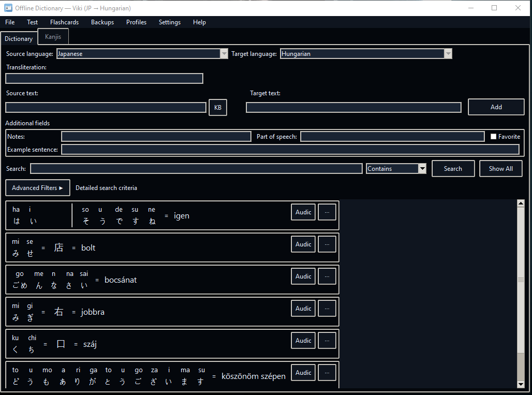Click the scrollbar down arrow
Image resolution: width=532 pixels, height=395 pixels.
point(521,384)
